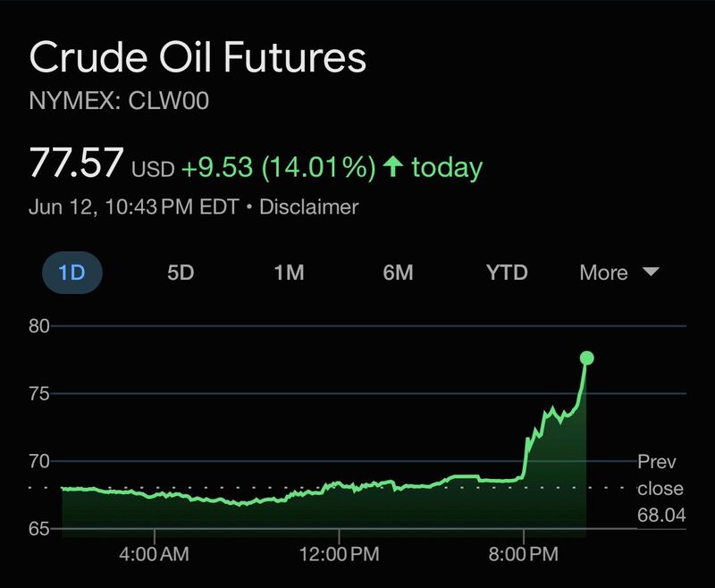Click the chart's latest price endpoint dot
715x588 pixels.
click(586, 358)
